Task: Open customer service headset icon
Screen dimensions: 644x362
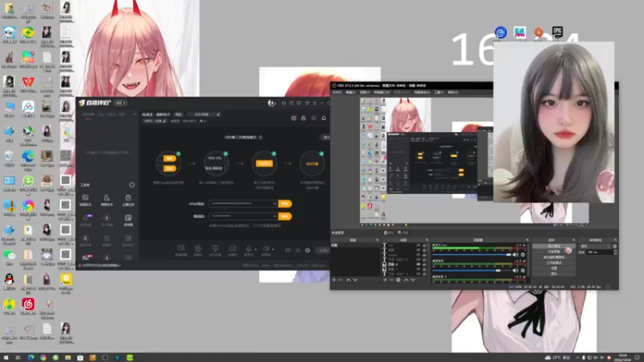Action: (x=283, y=103)
